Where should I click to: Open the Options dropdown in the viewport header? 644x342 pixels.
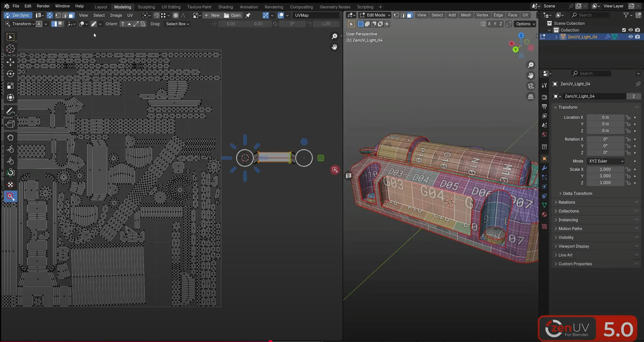[x=525, y=24]
